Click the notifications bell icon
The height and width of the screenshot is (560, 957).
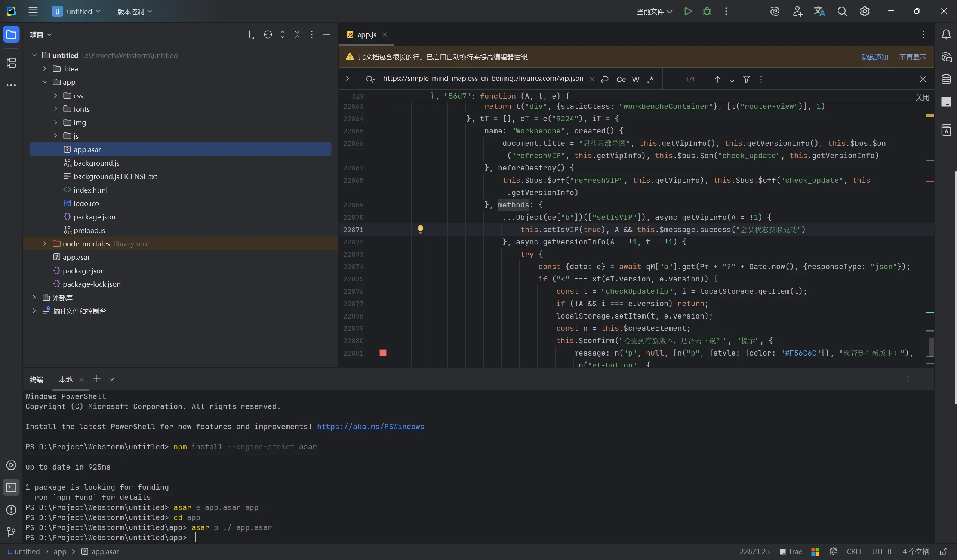tap(946, 34)
